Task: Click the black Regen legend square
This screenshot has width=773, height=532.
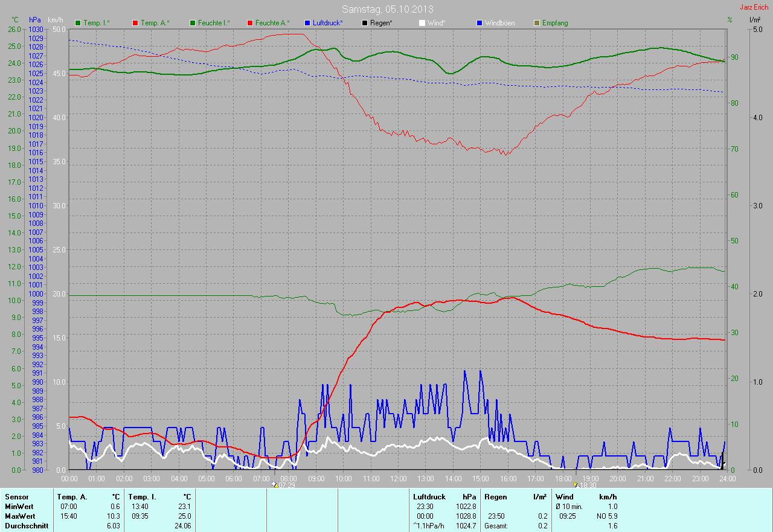Action: [365, 23]
